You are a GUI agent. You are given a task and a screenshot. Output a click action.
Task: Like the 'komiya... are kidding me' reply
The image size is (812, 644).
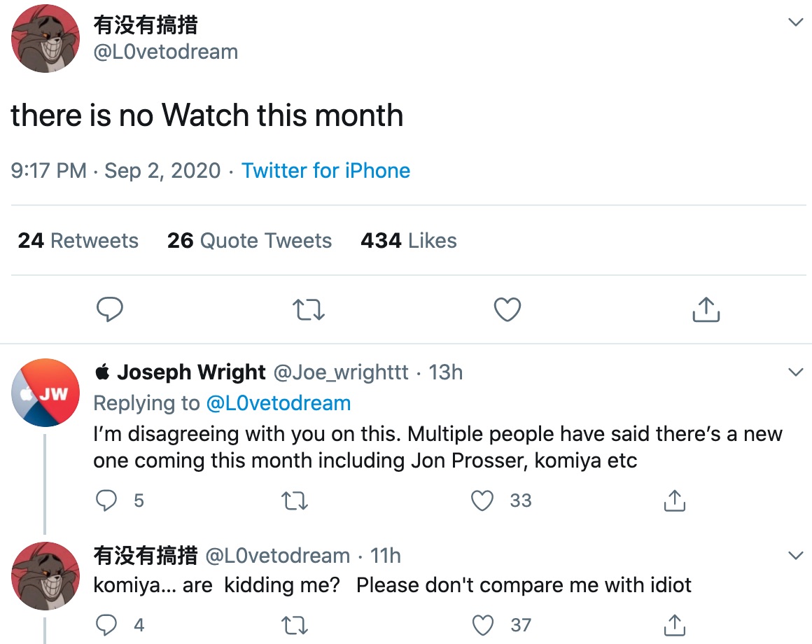[482, 624]
